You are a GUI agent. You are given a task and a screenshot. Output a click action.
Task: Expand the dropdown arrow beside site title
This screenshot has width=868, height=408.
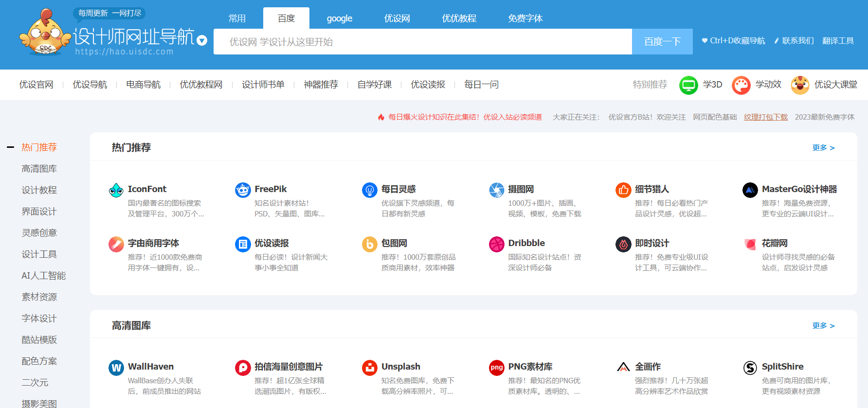coord(202,40)
